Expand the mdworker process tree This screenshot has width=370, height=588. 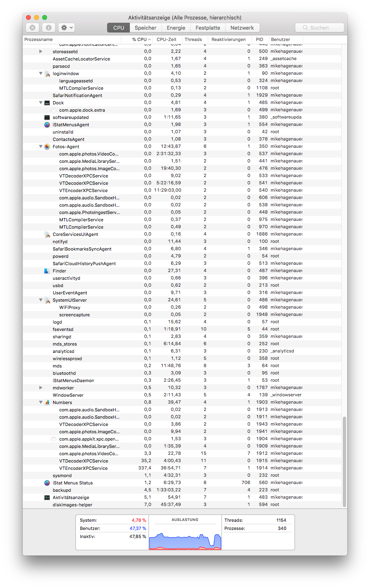pos(41,388)
